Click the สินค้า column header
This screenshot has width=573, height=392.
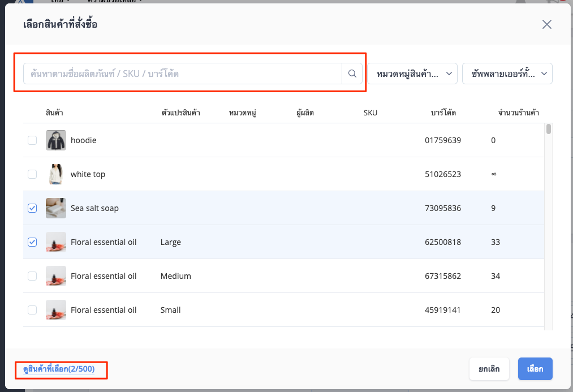(54, 113)
